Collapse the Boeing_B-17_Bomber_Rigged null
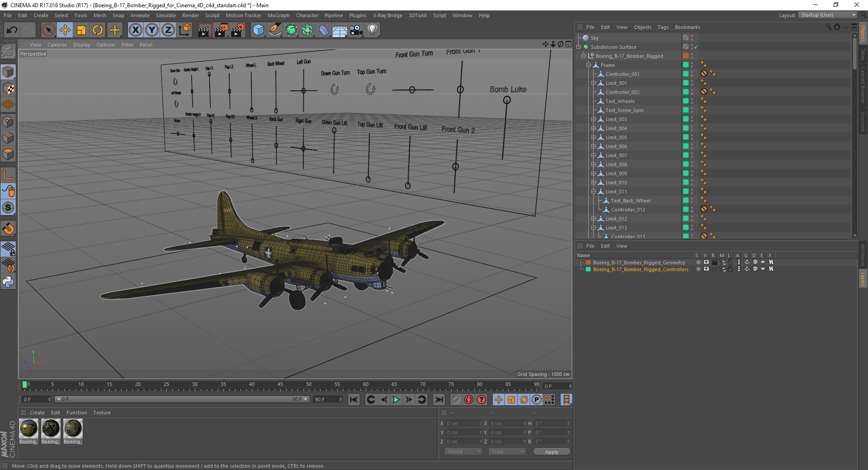The height and width of the screenshot is (470, 868). pyautogui.click(x=584, y=56)
